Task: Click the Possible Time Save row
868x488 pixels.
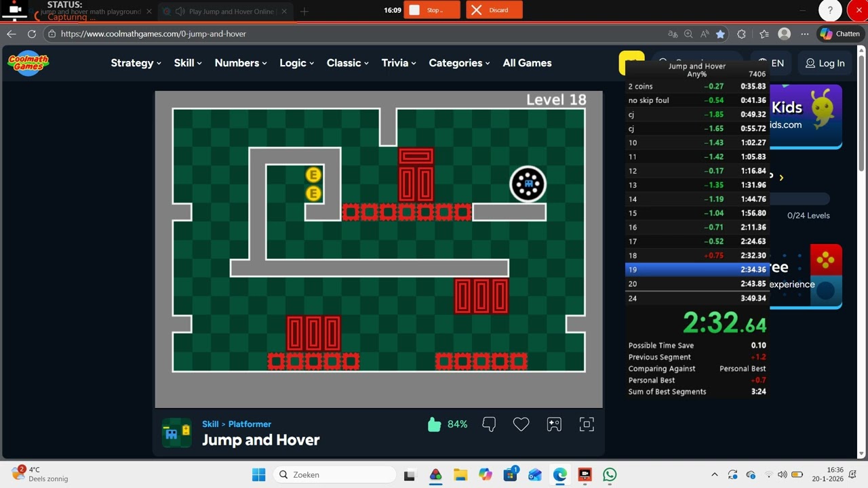Action: [697, 346]
